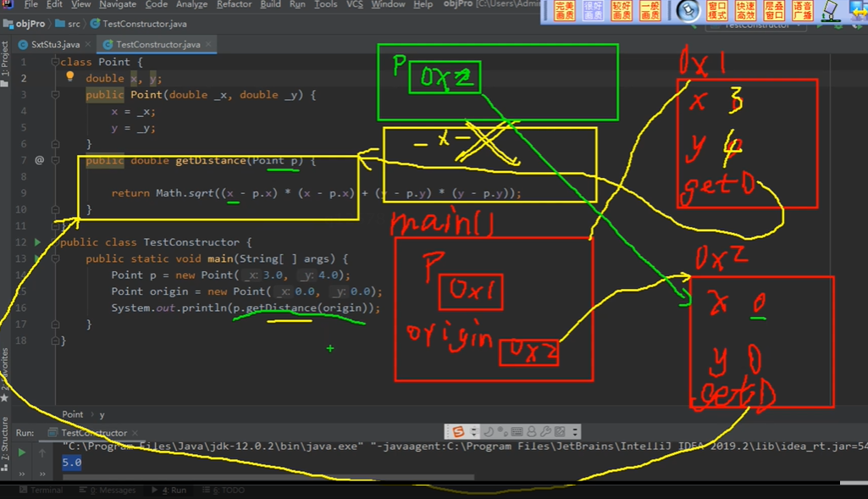
Task: Open the VCS menu
Action: tap(354, 4)
